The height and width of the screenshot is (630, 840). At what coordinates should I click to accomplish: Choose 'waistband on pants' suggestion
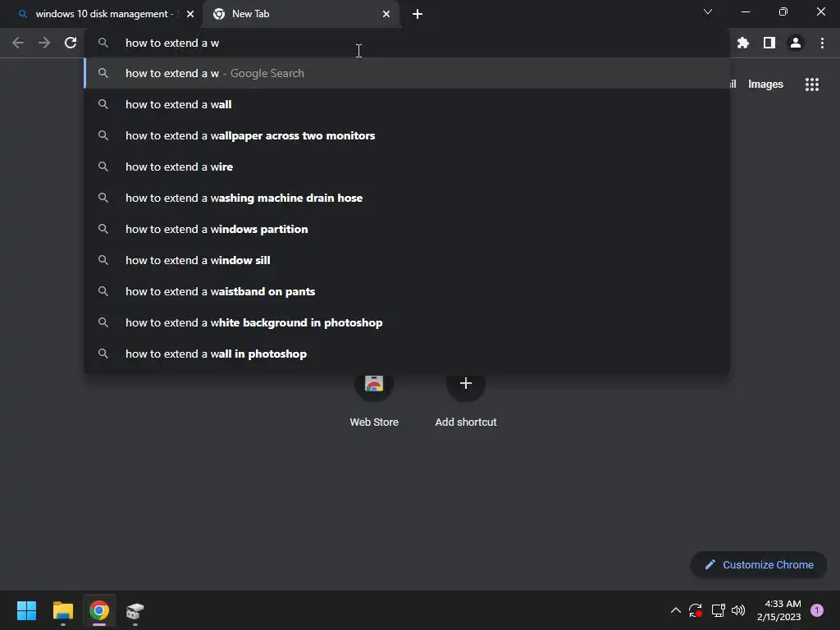pyautogui.click(x=407, y=291)
